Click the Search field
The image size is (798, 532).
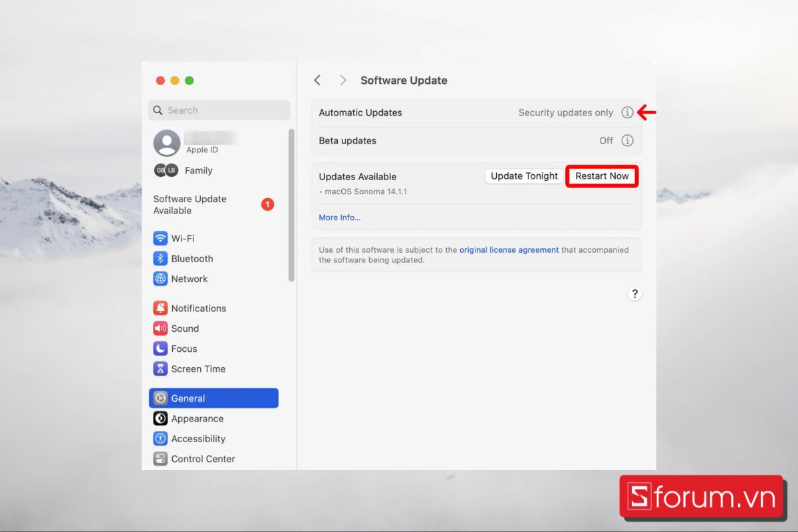pyautogui.click(x=219, y=110)
